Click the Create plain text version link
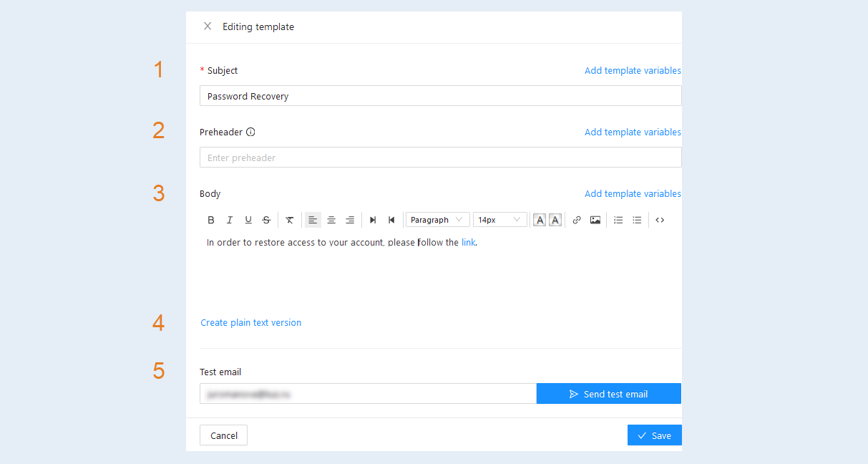 (250, 323)
